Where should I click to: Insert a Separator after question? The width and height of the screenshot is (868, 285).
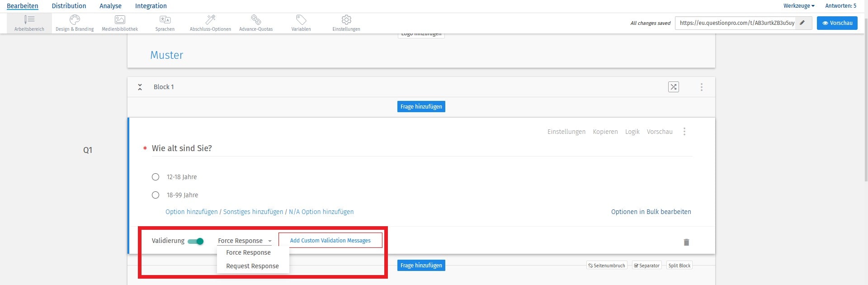[647, 266]
